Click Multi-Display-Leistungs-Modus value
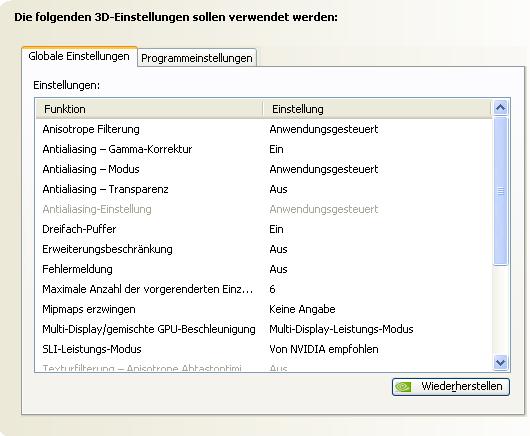Viewport: 530px width, 436px height. [341, 329]
